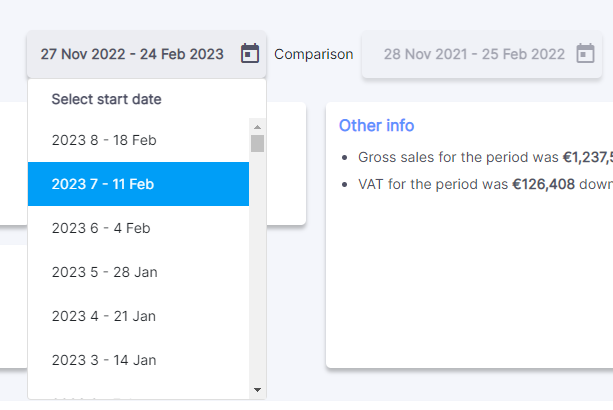Click the VAT €126,408 amount
Screen dimensions: 613x410
coord(544,184)
